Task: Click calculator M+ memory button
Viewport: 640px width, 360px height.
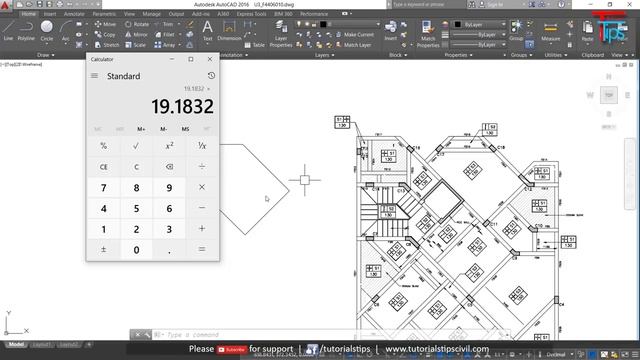Action: pyautogui.click(x=141, y=129)
